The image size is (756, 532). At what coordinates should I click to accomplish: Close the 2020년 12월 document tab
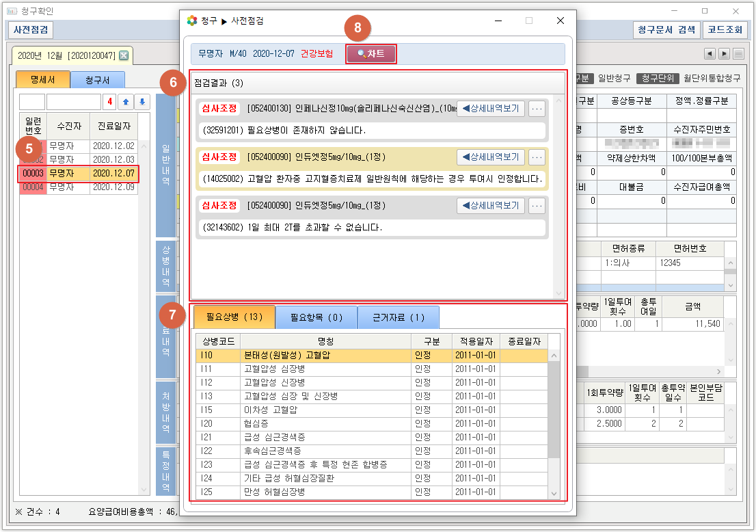124,55
